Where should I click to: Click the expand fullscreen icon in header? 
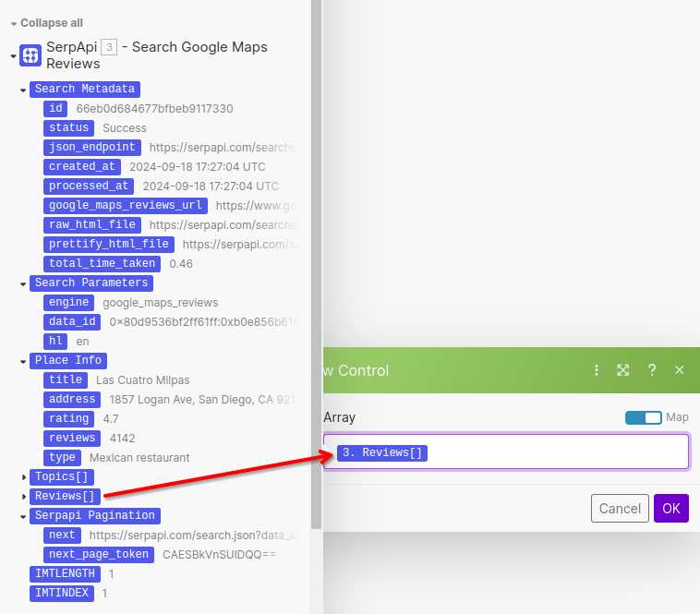622,370
